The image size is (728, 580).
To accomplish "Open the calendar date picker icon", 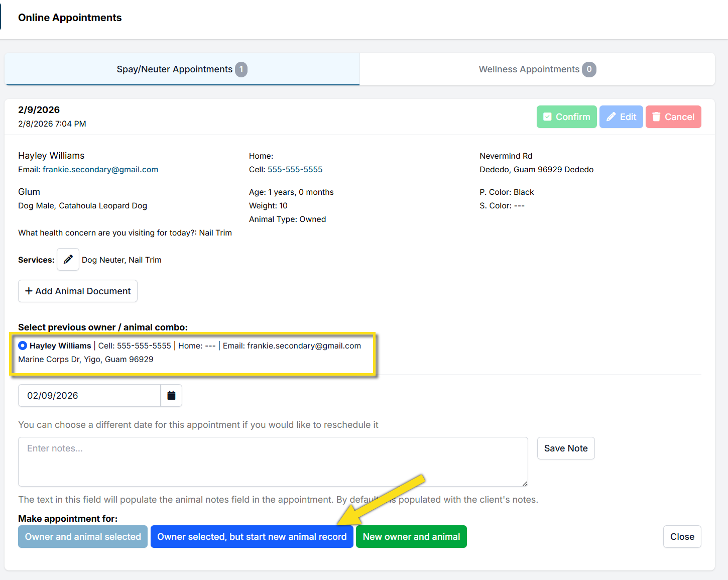I will tap(171, 396).
